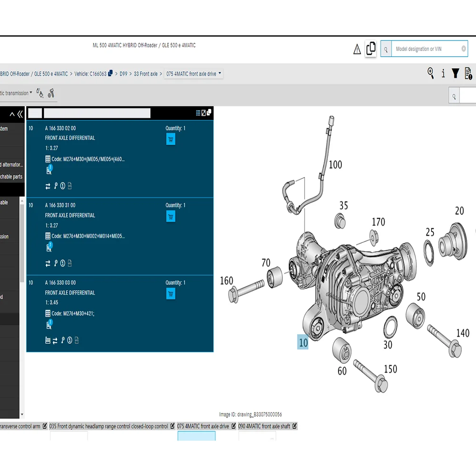This screenshot has height=476, width=476.
Task: Click Vehicle: C166063 breadcrumb
Action: [x=90, y=74]
